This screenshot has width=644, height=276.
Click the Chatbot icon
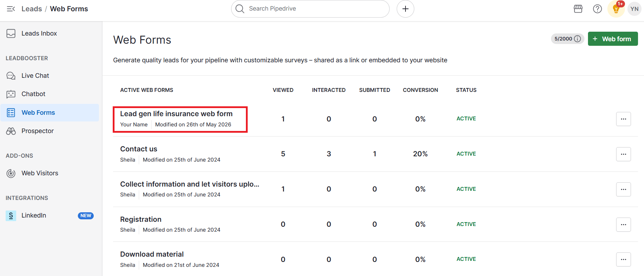coord(11,94)
